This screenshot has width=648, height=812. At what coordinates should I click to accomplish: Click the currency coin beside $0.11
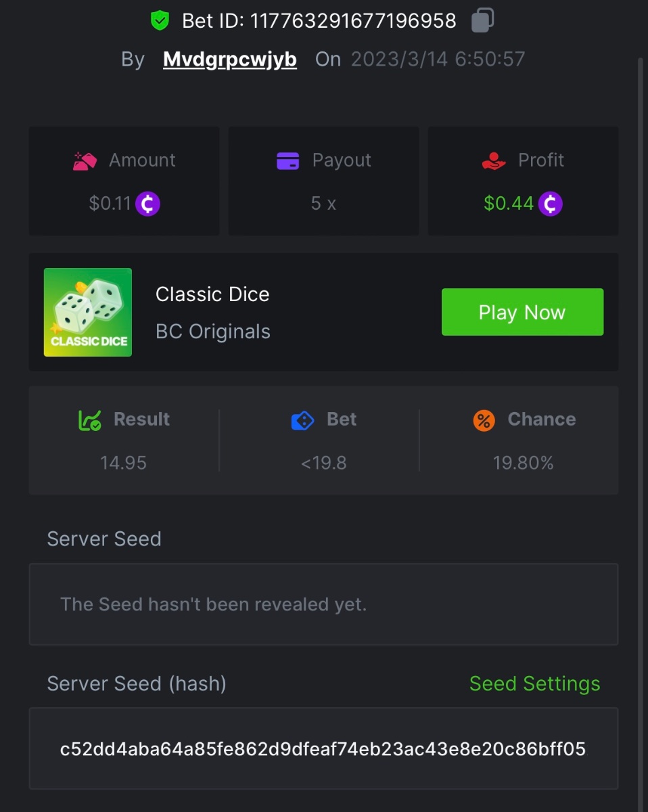(x=147, y=204)
